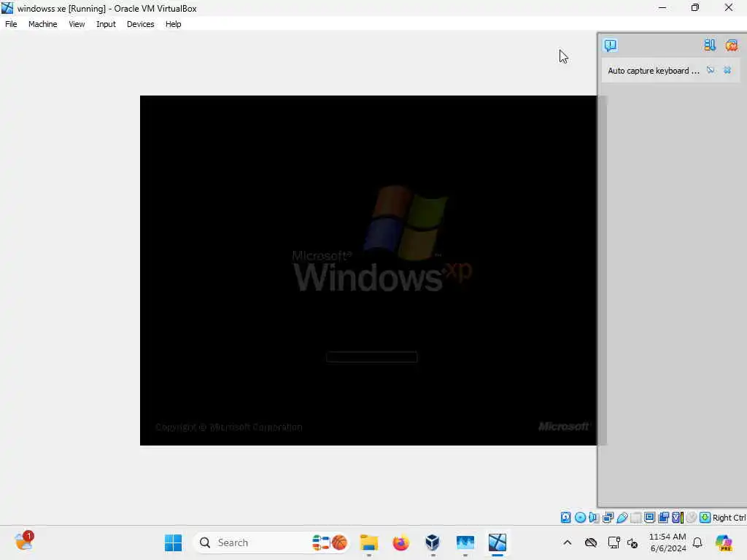Open File Explorer from the taskbar
747x560 pixels.
pos(368,542)
